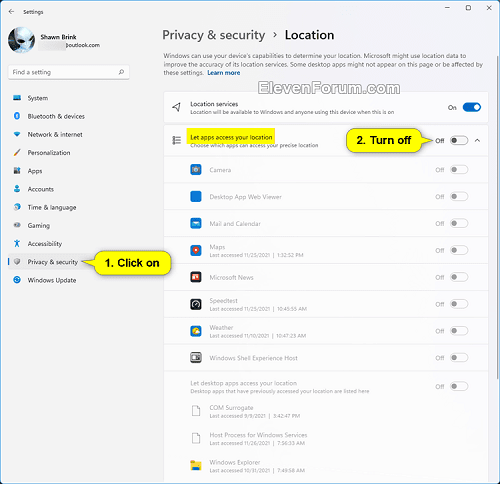Click the Bluetooth icon in sidebar
The image size is (500, 484).
pyautogui.click(x=17, y=116)
